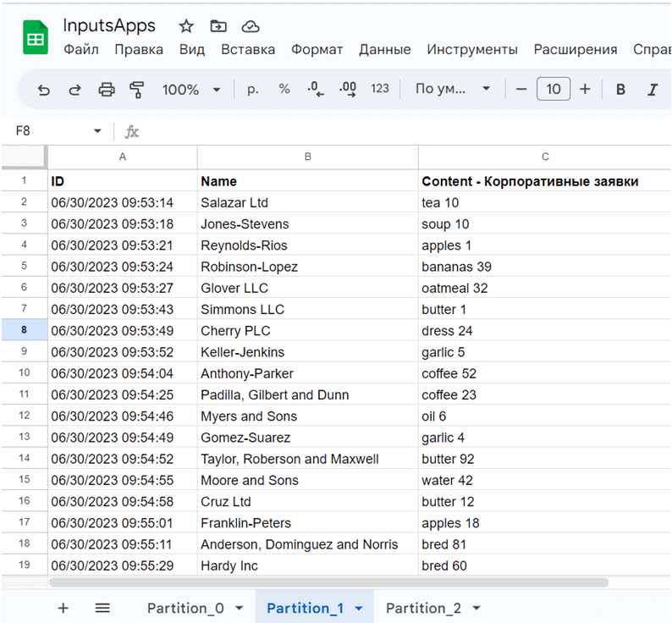The height and width of the screenshot is (623, 672).
Task: Click the move to folder icon
Action: click(218, 26)
